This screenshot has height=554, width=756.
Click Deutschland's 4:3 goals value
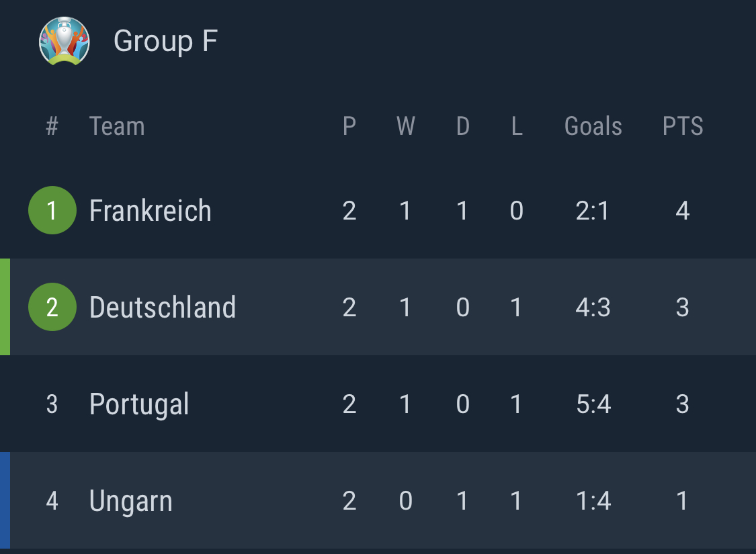tap(593, 308)
